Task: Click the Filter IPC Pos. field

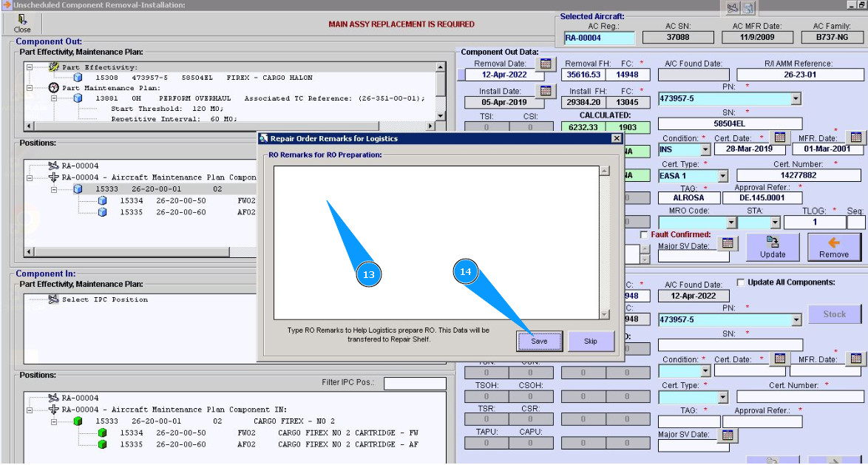Action: [414, 383]
